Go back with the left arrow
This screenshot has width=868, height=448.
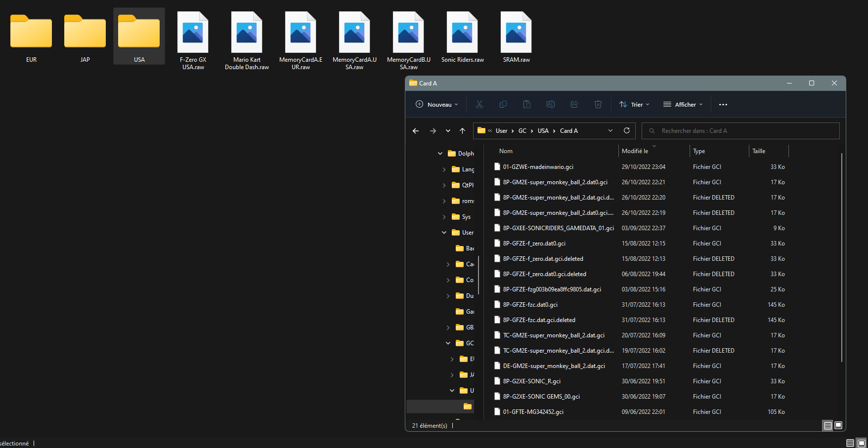point(416,131)
